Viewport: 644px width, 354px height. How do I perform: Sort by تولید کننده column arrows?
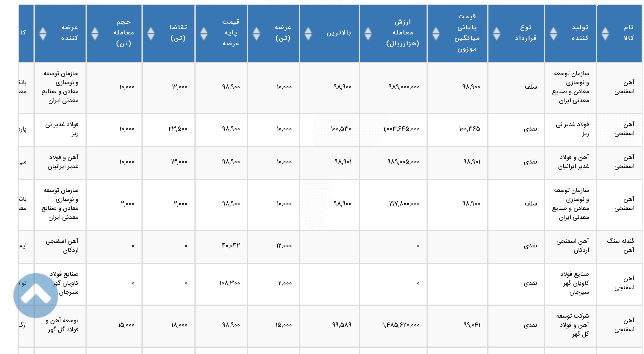click(553, 33)
